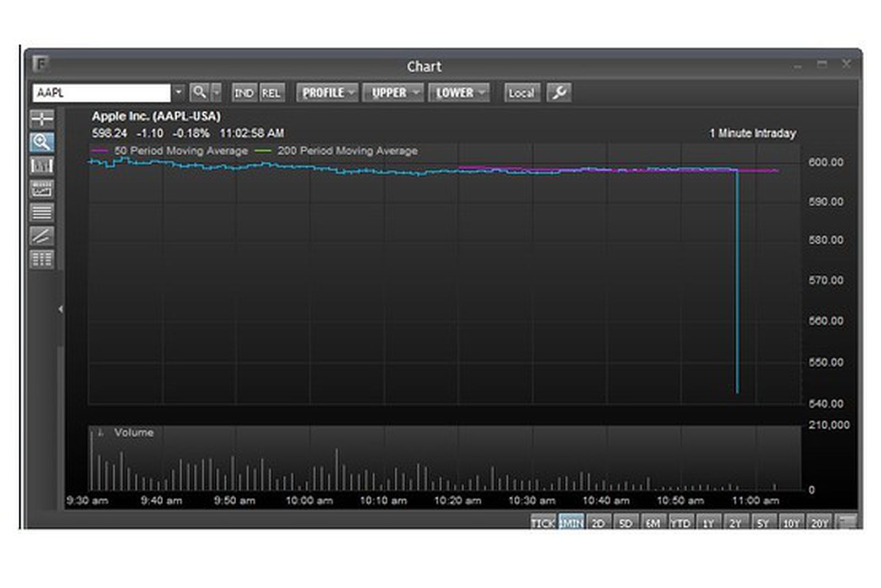Open the LOWER indicators dropdown

click(x=459, y=92)
